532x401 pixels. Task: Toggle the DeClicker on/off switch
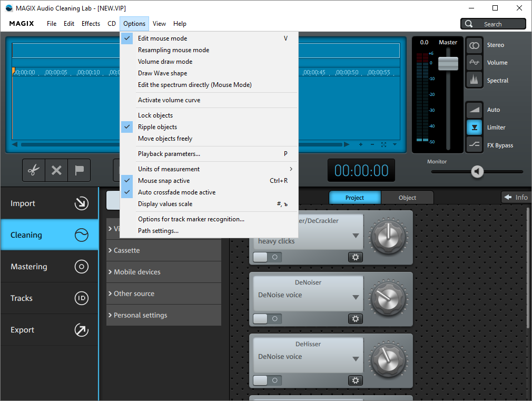coord(268,257)
